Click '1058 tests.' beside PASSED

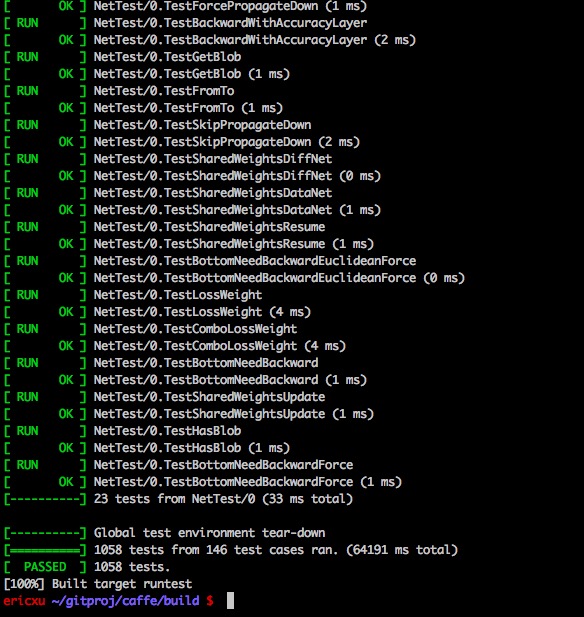pyautogui.click(x=132, y=567)
